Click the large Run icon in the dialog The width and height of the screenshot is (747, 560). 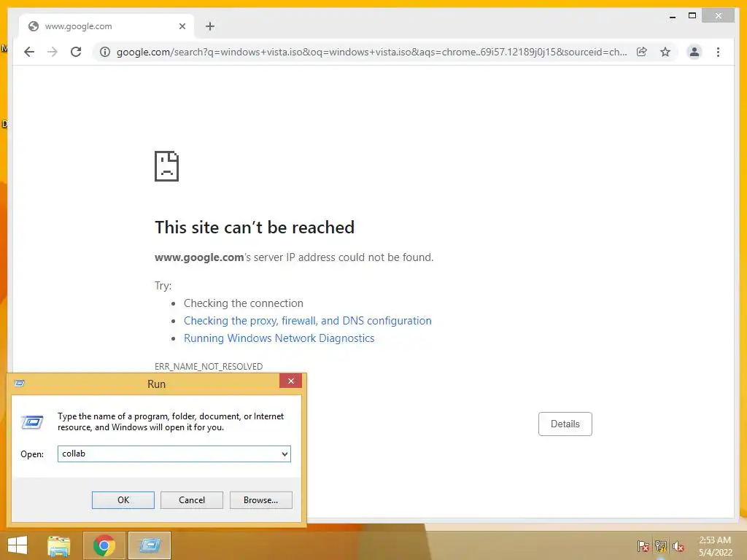point(32,422)
